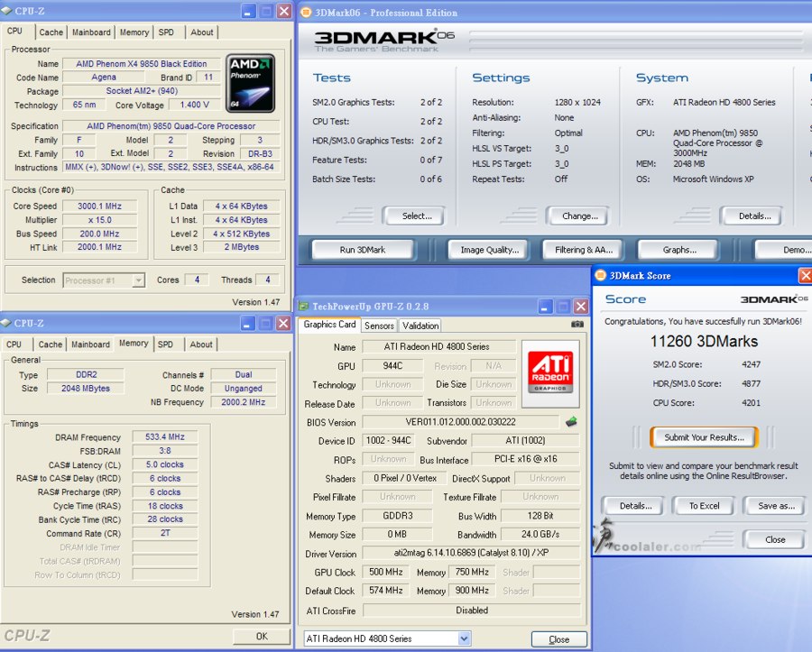Select SPD tab in top CPU-Z window
The height and width of the screenshot is (652, 812).
pos(166,32)
